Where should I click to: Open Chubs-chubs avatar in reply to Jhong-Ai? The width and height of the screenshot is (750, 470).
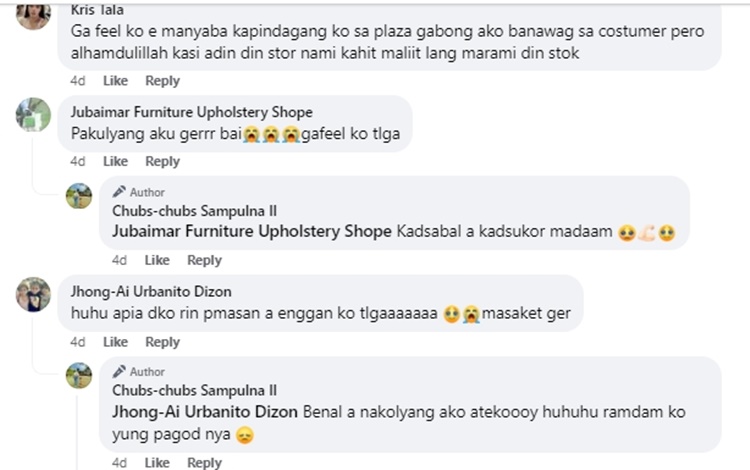[x=79, y=375]
